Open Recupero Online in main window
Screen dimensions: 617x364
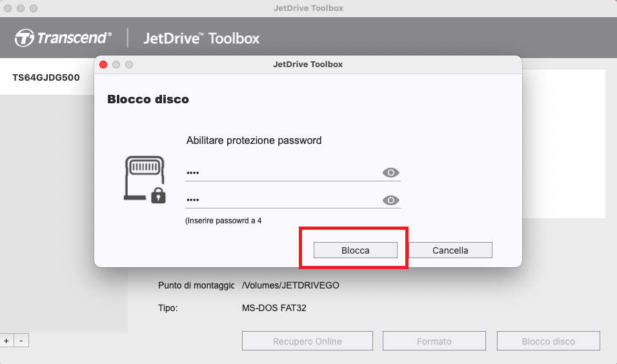coord(307,341)
